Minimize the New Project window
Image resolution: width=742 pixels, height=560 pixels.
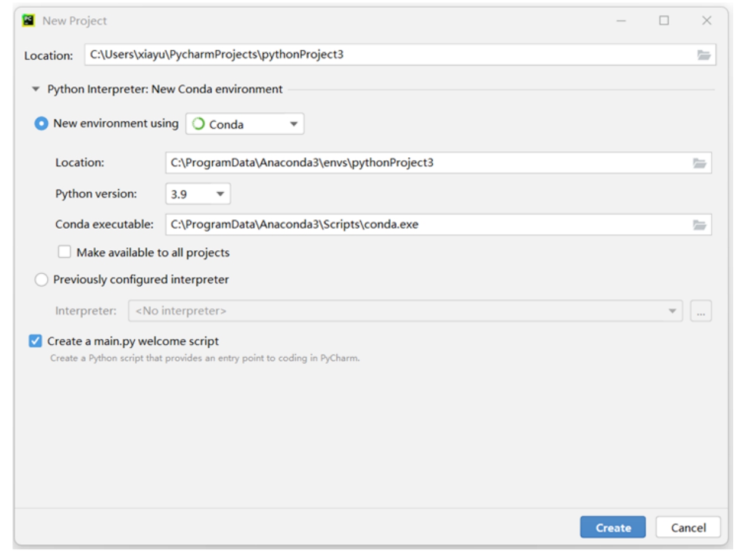pos(620,21)
